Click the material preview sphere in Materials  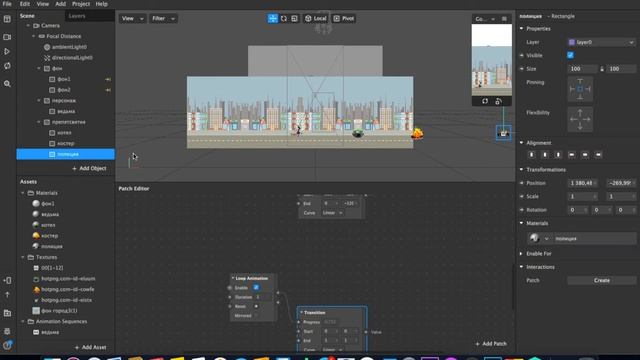point(534,238)
